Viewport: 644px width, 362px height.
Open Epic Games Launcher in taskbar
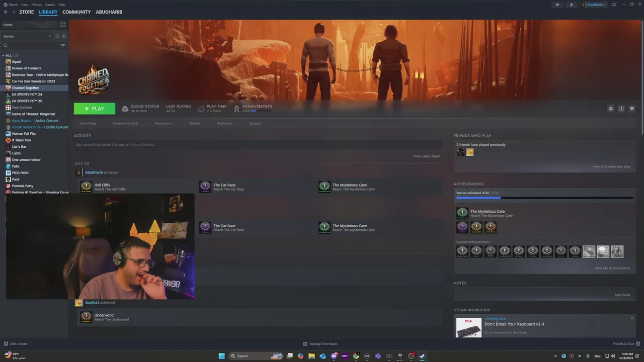[400, 356]
